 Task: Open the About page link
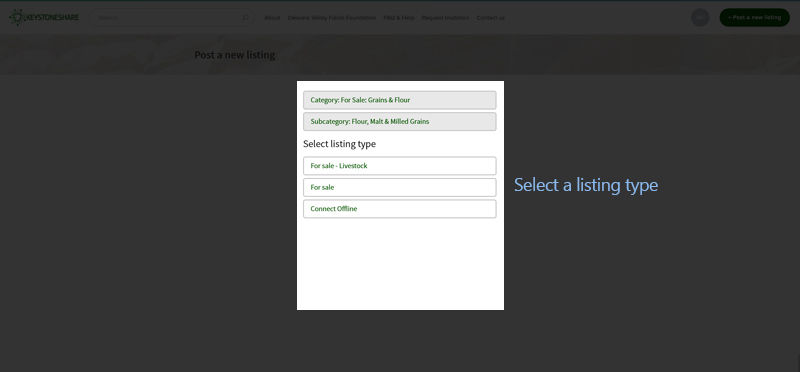point(272,18)
